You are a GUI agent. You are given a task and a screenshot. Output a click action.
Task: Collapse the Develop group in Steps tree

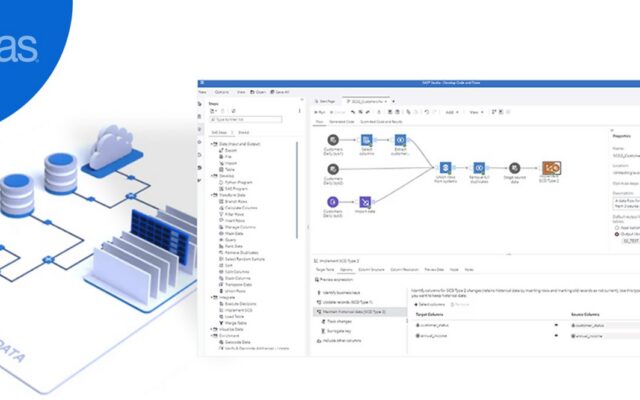click(212, 176)
